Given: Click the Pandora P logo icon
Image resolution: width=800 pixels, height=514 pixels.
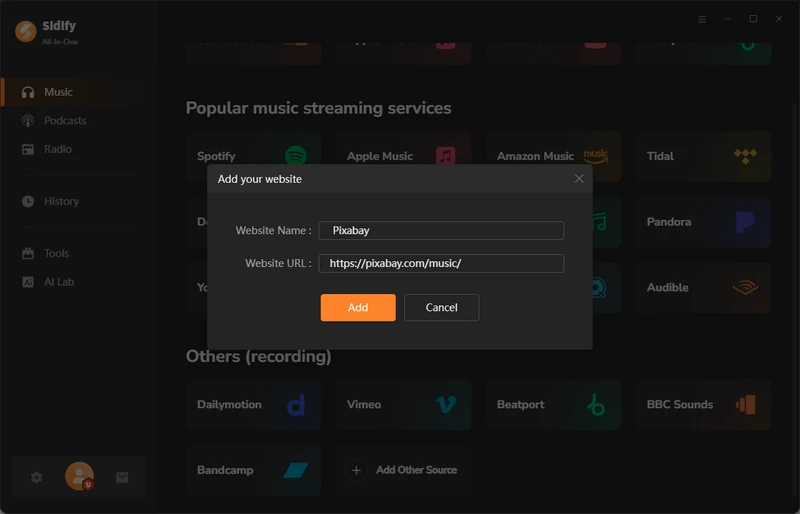Looking at the screenshot, I should coord(745,222).
